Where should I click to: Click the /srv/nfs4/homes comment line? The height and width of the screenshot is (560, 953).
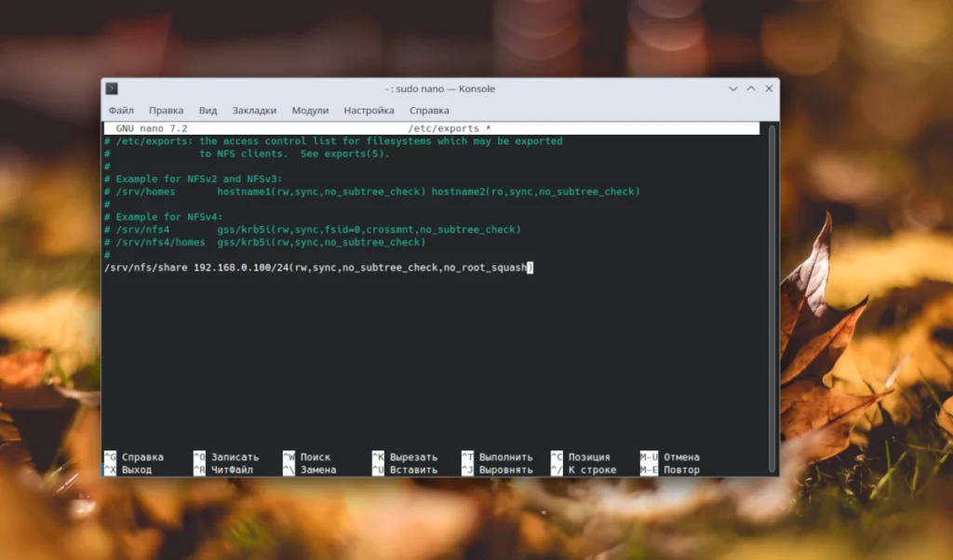tap(265, 242)
